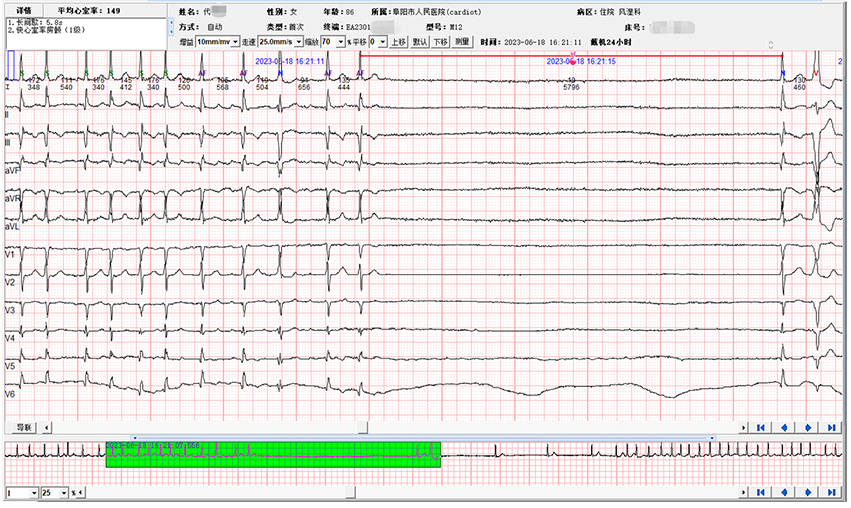The image size is (851, 508).
Task: Open the 缩放 70 zoom dropdown
Action: (333, 42)
